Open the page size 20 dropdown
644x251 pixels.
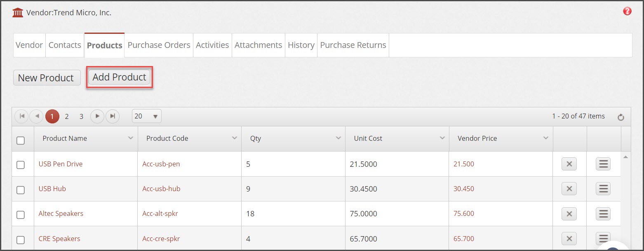(147, 116)
